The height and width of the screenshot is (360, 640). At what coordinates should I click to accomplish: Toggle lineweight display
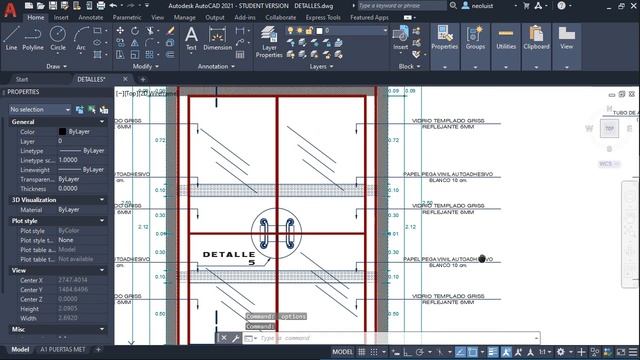(493, 352)
